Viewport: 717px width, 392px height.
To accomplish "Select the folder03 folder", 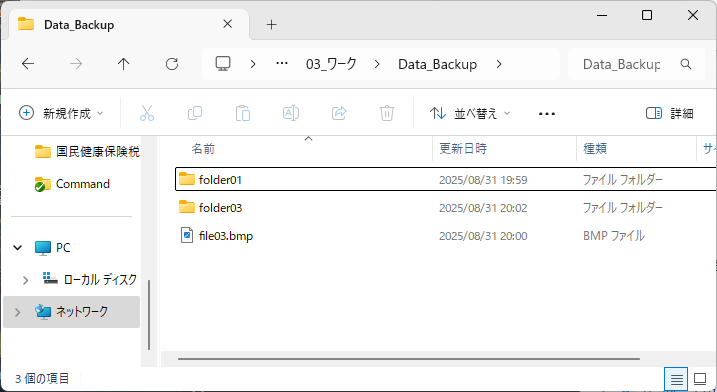I will (x=220, y=208).
